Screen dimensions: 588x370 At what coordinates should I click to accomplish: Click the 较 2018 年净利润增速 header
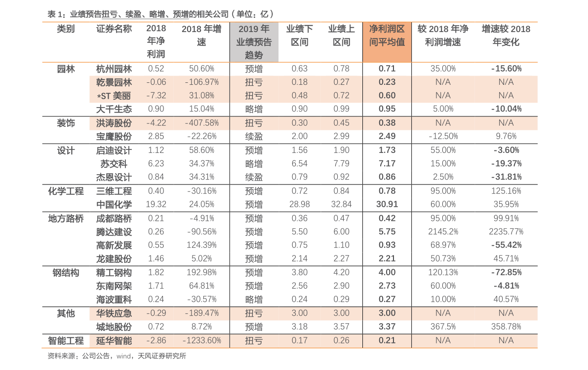[443, 35]
